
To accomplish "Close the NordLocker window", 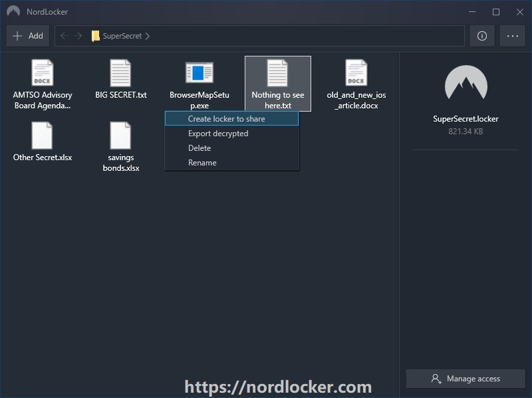I will coord(519,12).
